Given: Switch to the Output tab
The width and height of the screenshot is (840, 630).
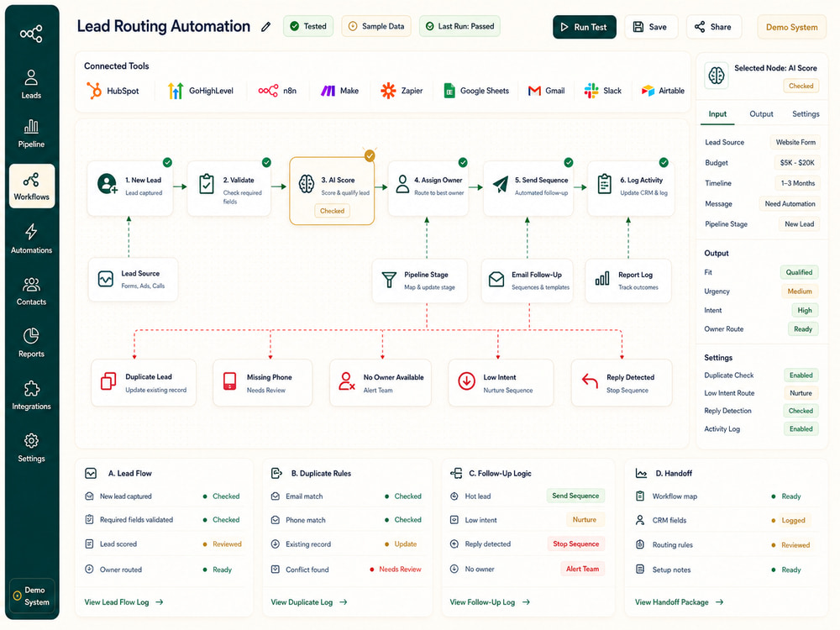Looking at the screenshot, I should (x=761, y=114).
